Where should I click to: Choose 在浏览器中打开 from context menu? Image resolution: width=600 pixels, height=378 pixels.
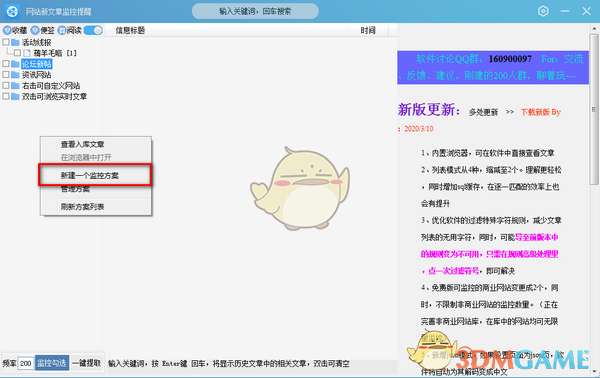pos(86,157)
